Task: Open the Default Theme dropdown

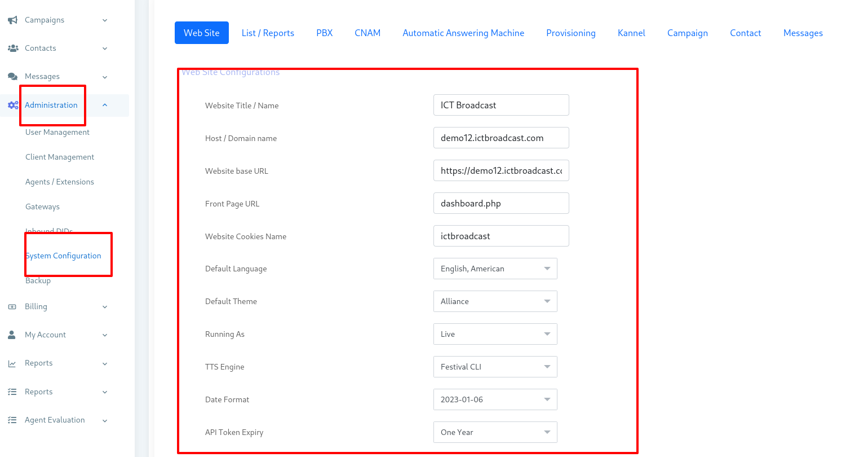Action: [x=495, y=301]
